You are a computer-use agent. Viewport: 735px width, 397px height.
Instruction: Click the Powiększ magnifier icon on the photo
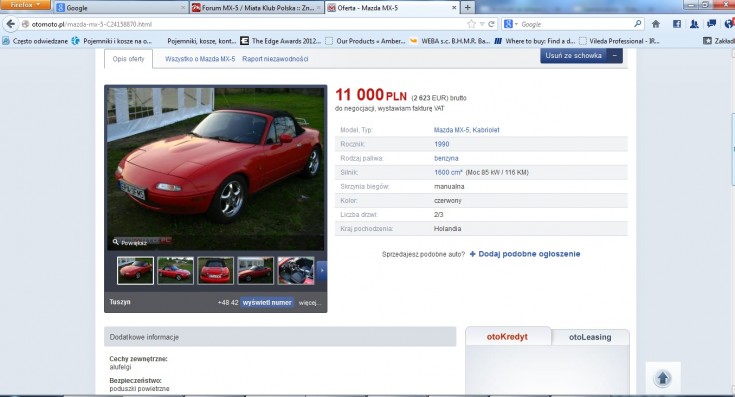(x=116, y=242)
